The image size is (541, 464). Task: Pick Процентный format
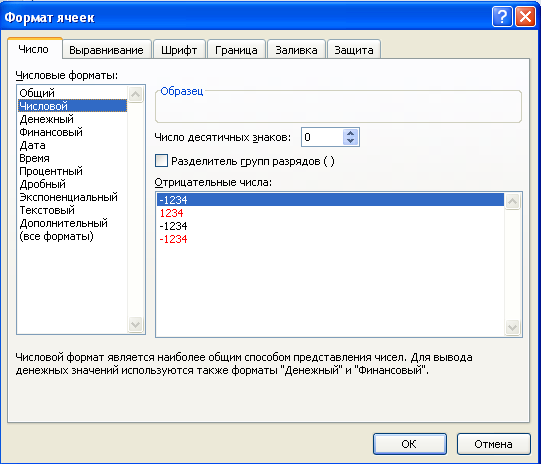72,171
